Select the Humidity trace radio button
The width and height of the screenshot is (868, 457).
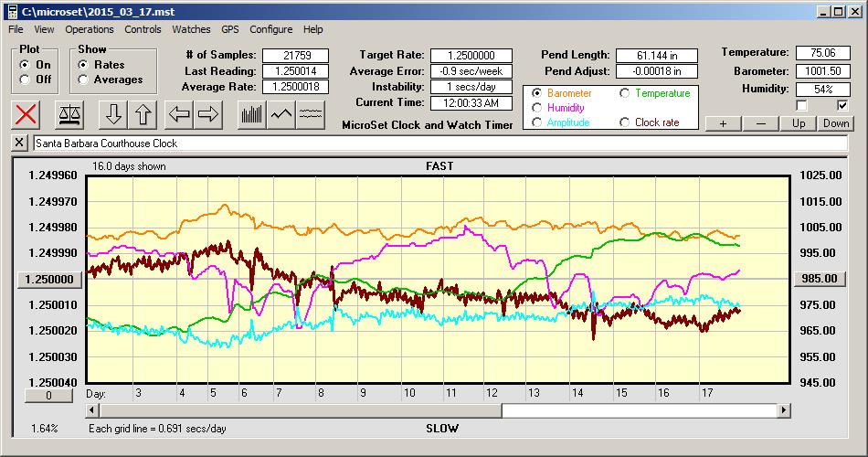536,108
